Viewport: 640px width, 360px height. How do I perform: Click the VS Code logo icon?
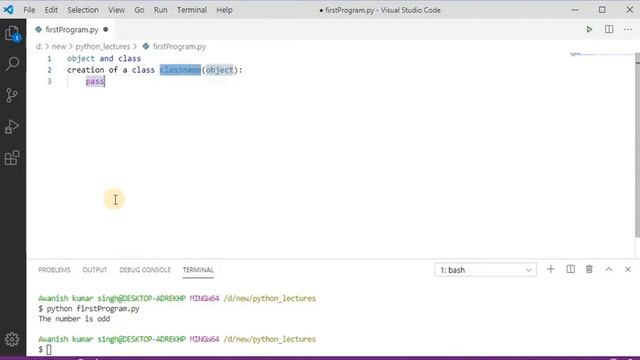click(x=9, y=9)
